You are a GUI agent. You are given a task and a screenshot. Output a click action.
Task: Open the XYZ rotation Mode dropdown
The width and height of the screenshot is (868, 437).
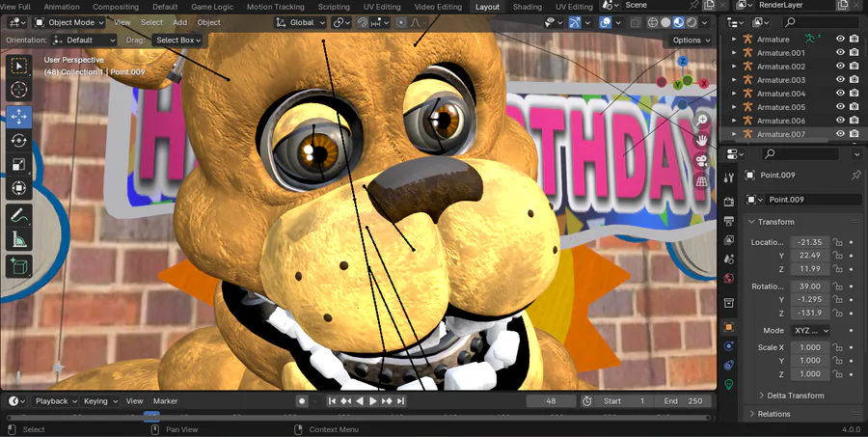810,330
